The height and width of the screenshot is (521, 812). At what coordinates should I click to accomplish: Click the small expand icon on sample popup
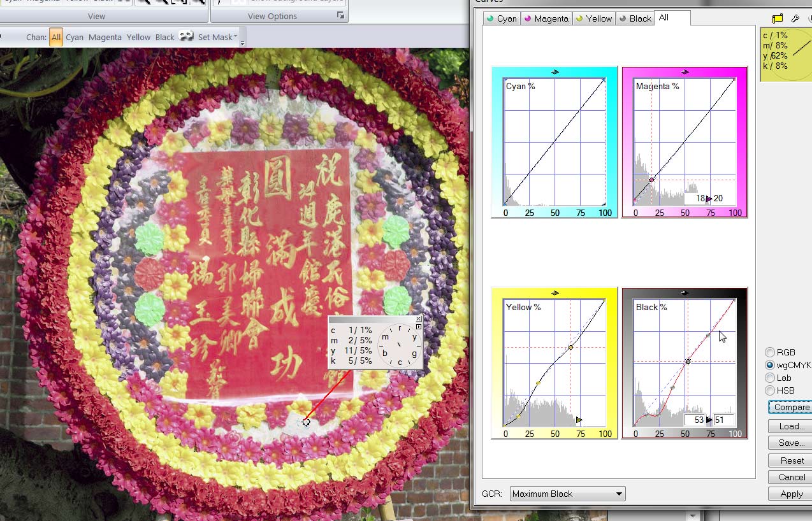click(x=419, y=327)
